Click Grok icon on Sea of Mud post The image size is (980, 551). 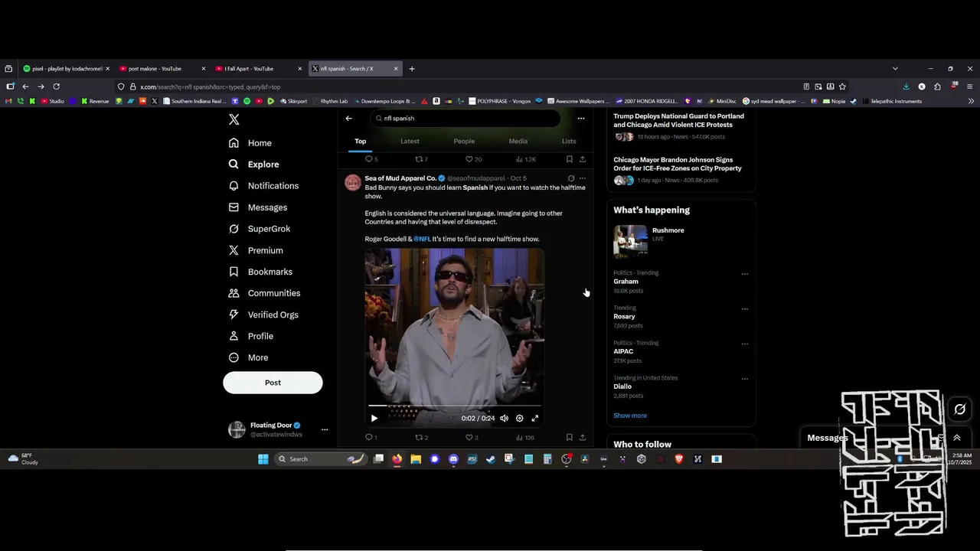570,178
